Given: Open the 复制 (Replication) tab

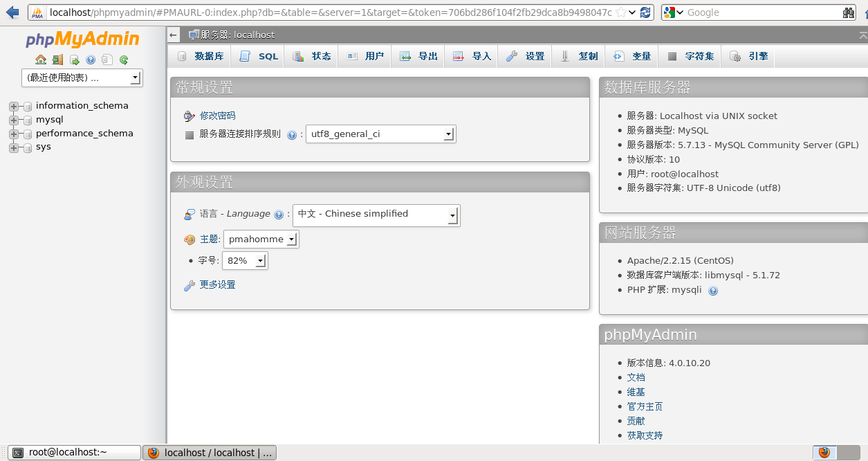Looking at the screenshot, I should (x=579, y=57).
